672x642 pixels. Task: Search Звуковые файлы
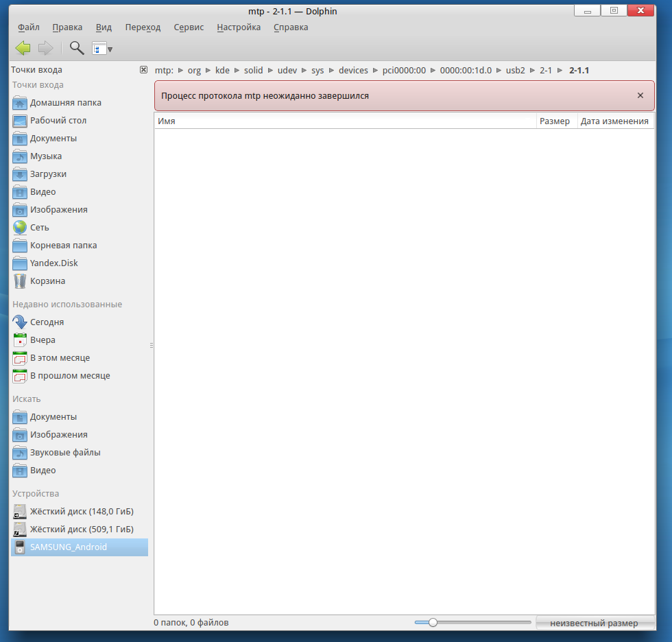pyautogui.click(x=80, y=453)
